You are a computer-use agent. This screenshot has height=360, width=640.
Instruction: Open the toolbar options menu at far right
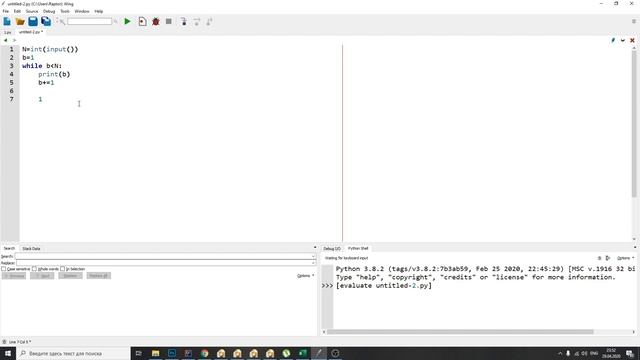[634, 21]
